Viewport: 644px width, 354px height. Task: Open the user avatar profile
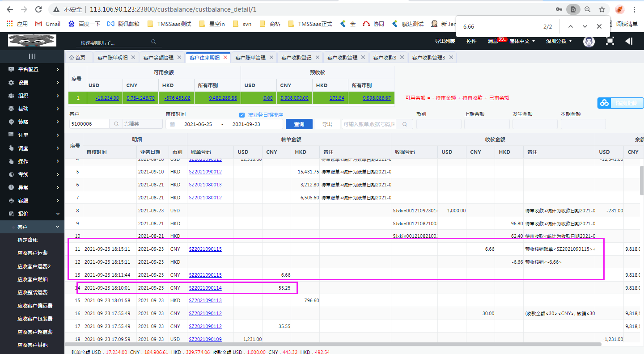tap(589, 41)
